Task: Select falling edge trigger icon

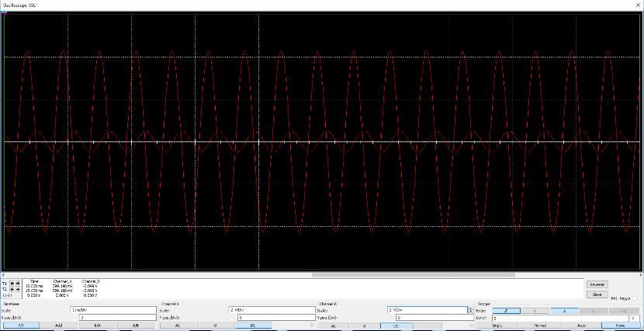Action: pyautogui.click(x=535, y=311)
